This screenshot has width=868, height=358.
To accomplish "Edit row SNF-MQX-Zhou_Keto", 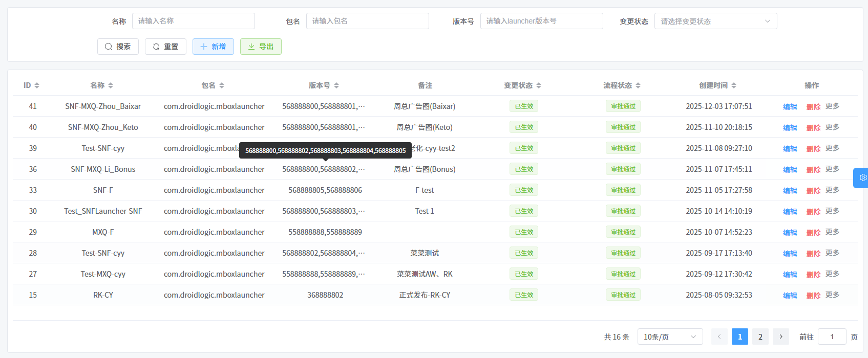I will pos(790,128).
